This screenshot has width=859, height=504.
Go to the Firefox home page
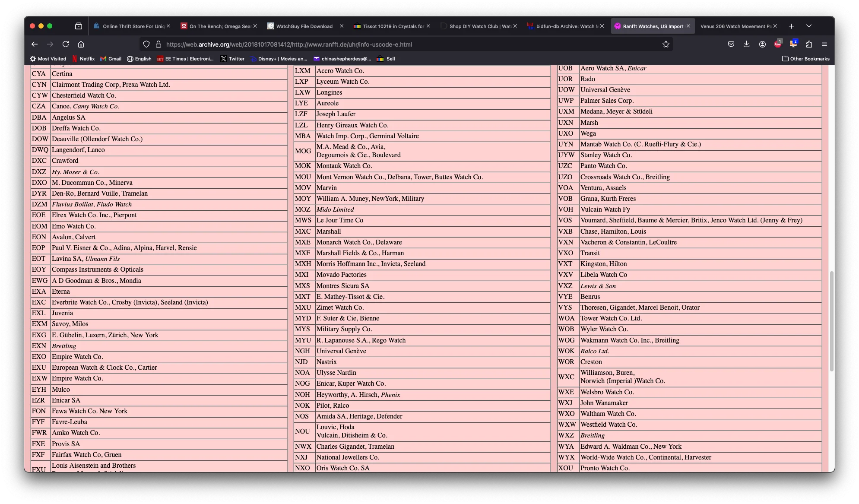[81, 44]
